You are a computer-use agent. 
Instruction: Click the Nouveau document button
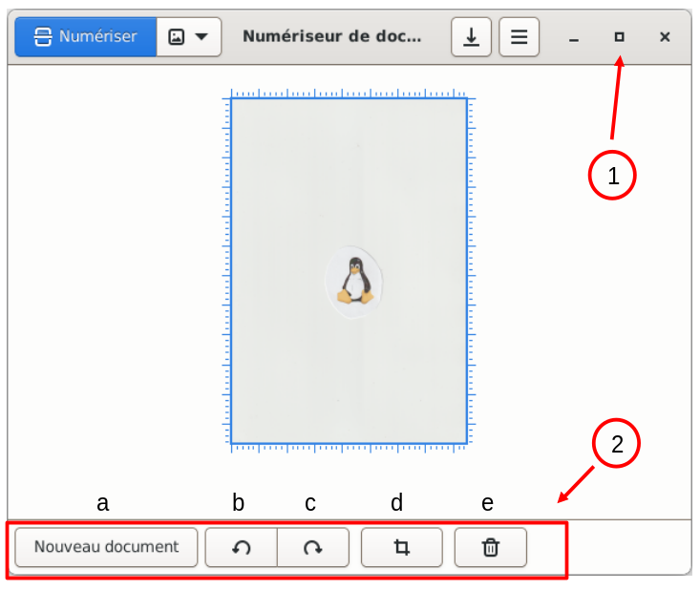[x=106, y=547]
